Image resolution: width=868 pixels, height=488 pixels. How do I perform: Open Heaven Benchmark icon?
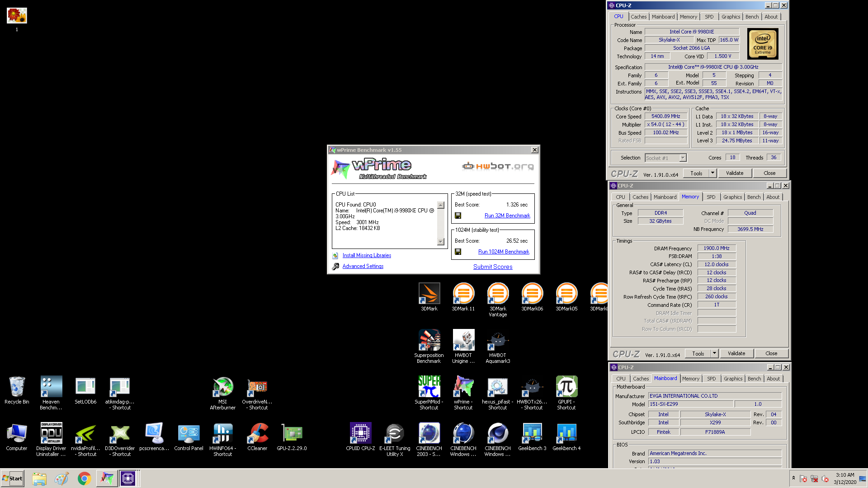tap(51, 393)
